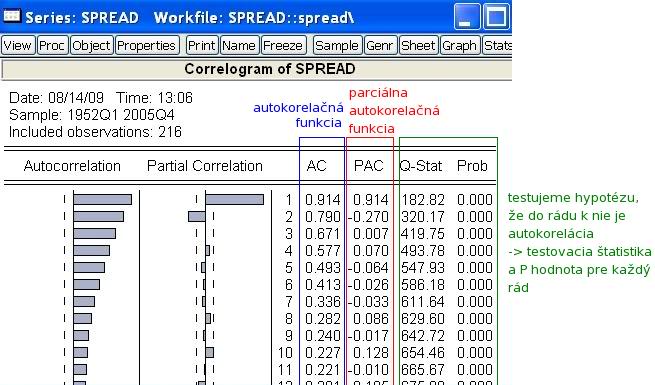Image resolution: width=655 pixels, height=385 pixels.
Task: Switch to Graph view
Action: pyautogui.click(x=460, y=45)
